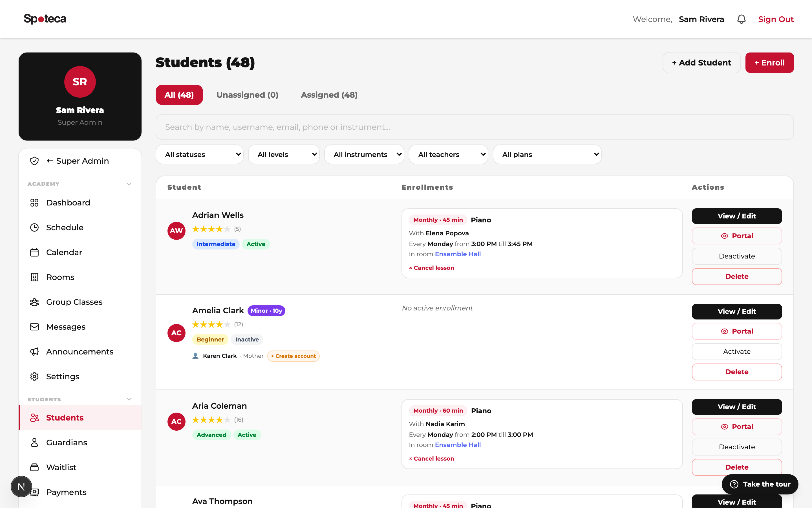
Task: Open Ensemble Hall link in Aria's enrollment
Action: pyautogui.click(x=458, y=445)
